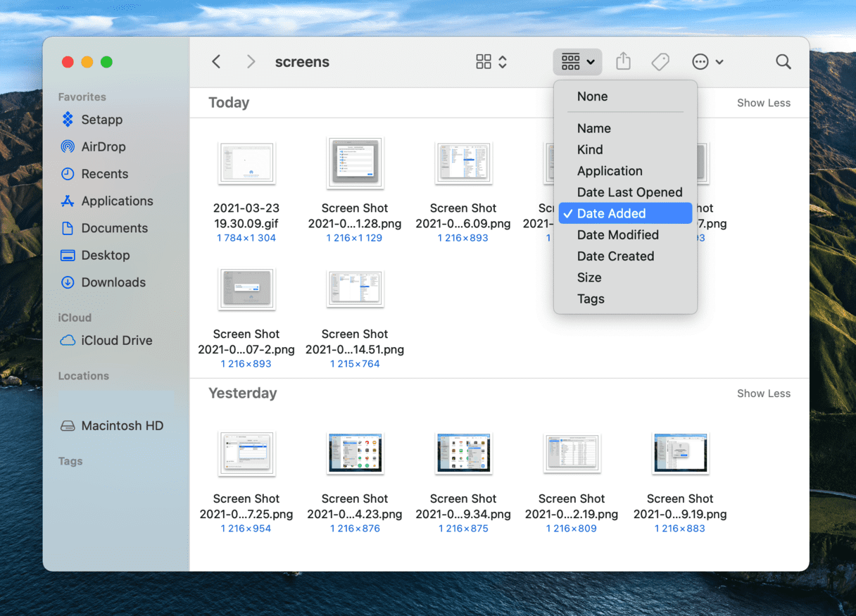Select Date Modified as the grouping option
The image size is (856, 616).
click(617, 234)
